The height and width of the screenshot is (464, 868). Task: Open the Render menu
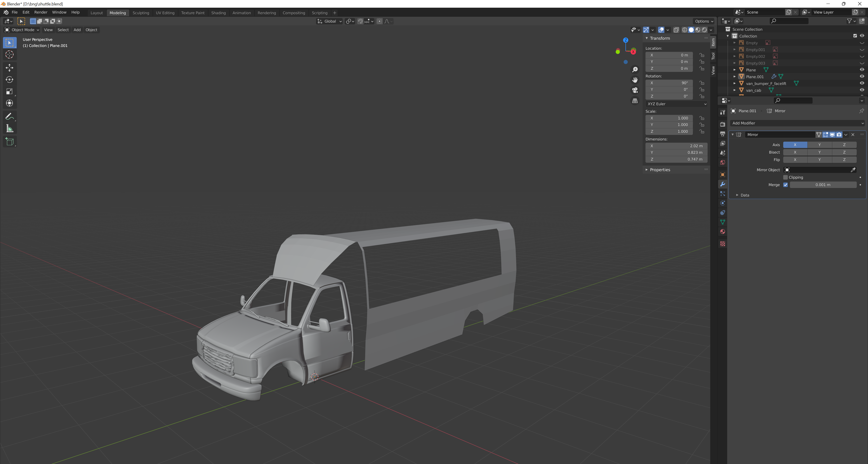pyautogui.click(x=41, y=12)
